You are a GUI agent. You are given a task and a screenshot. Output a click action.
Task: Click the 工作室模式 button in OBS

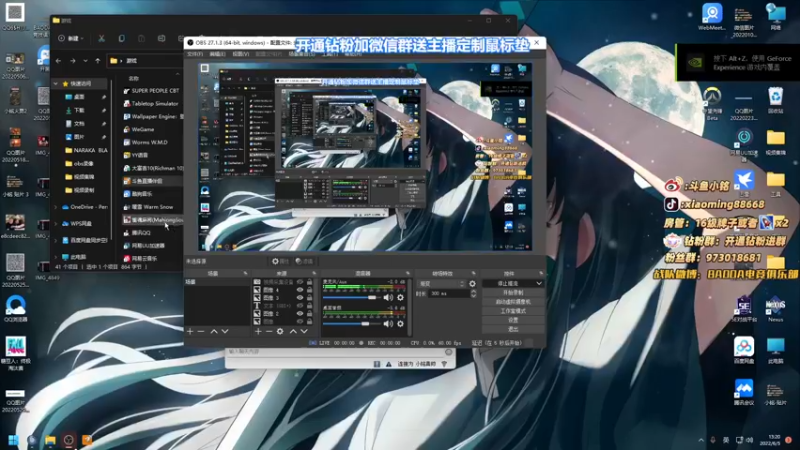[x=513, y=311]
